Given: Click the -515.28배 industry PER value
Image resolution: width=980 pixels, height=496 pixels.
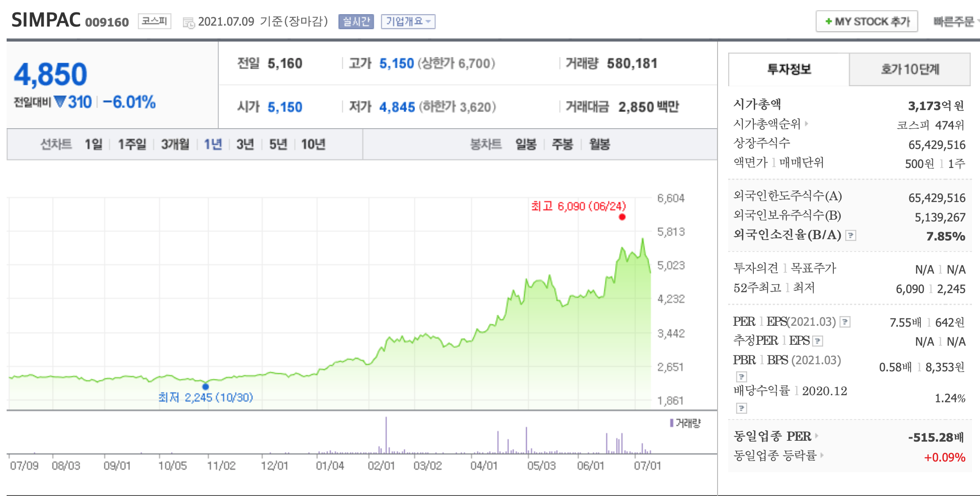Looking at the screenshot, I should click(936, 438).
